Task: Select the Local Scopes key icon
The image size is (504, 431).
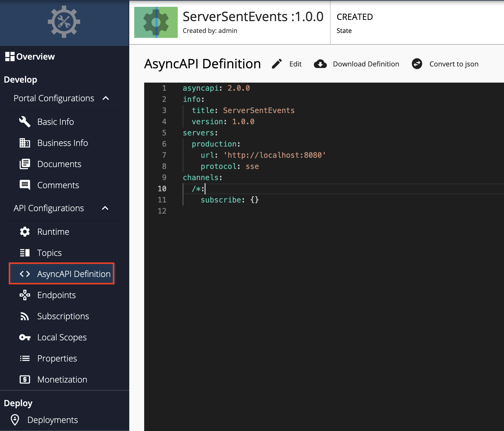Action: (25, 337)
